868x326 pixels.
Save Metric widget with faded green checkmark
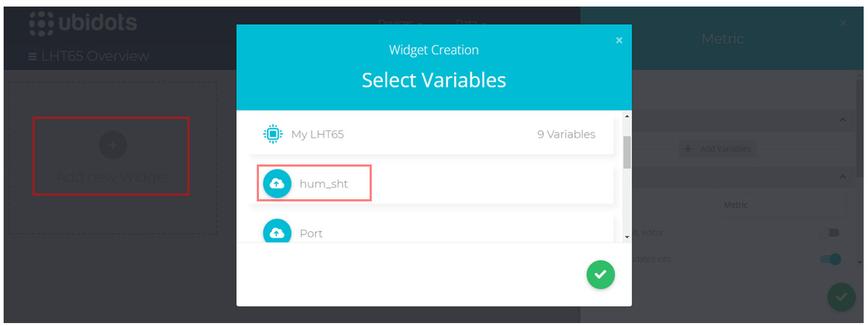coord(841,297)
